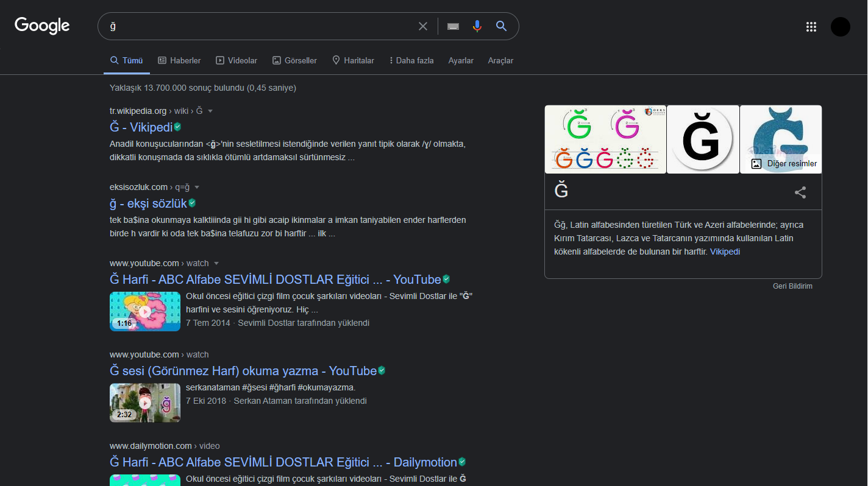Expand options arrow next to tr.wikipedia.org
Image resolution: width=868 pixels, height=486 pixels.
tap(210, 111)
